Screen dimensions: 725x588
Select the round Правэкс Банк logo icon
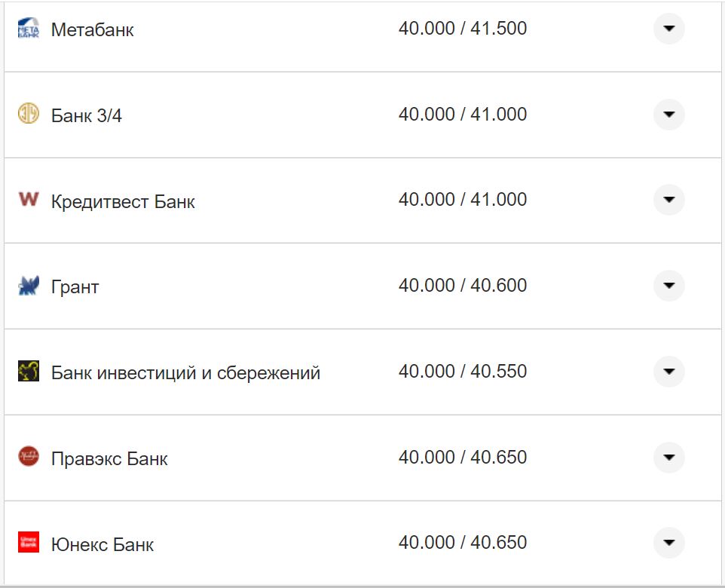click(28, 456)
